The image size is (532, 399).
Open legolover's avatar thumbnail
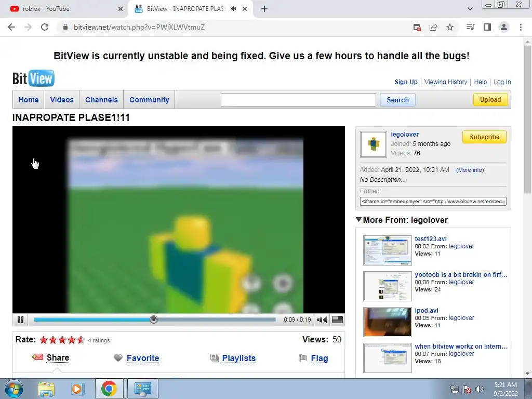tap(373, 144)
